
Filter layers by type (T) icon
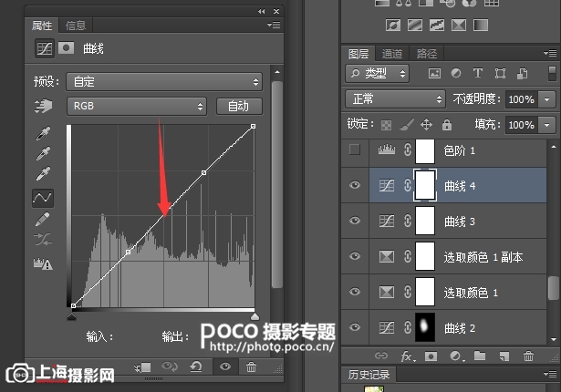(x=478, y=73)
